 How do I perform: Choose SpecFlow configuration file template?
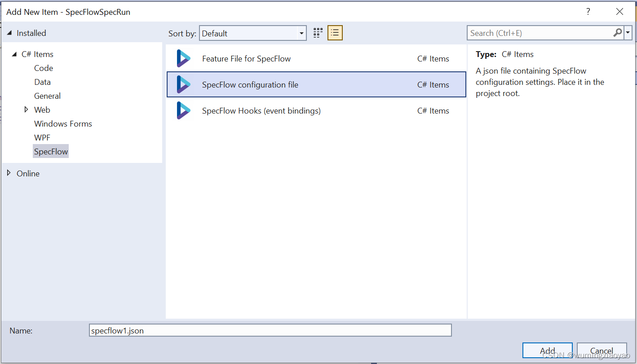pos(316,85)
